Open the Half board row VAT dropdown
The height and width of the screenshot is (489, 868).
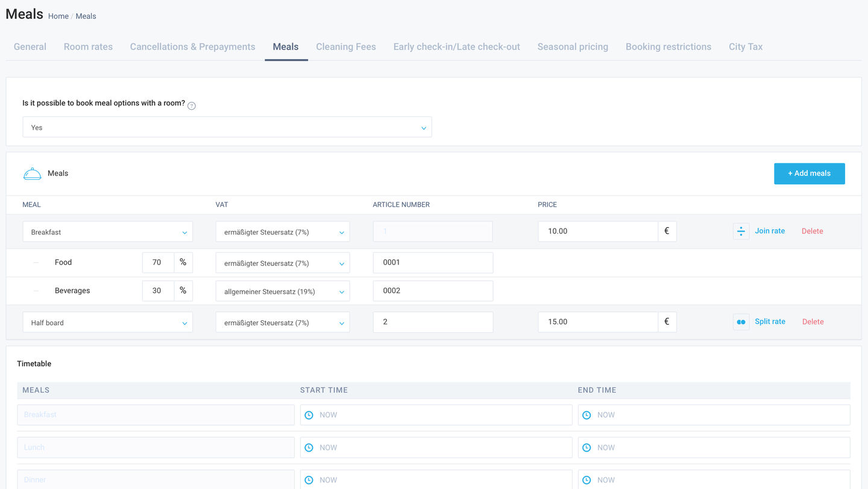pos(283,323)
